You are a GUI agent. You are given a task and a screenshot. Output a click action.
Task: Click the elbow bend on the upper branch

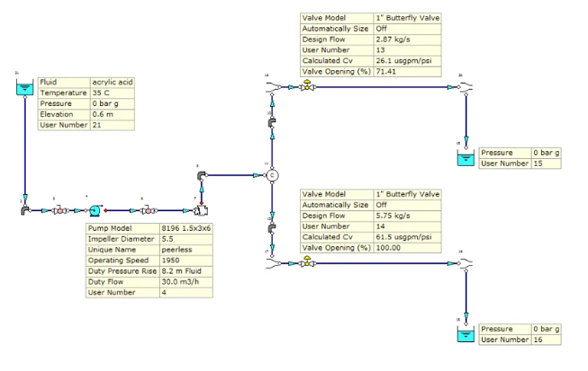(272, 124)
